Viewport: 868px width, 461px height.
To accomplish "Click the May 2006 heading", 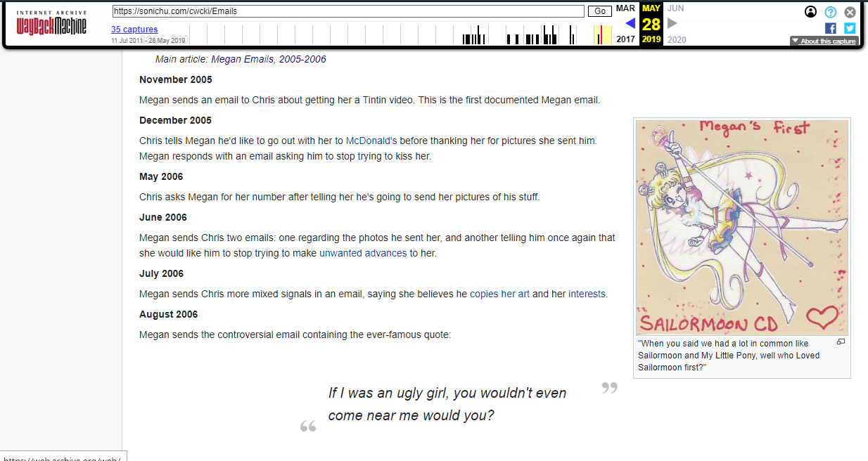I will point(161,176).
